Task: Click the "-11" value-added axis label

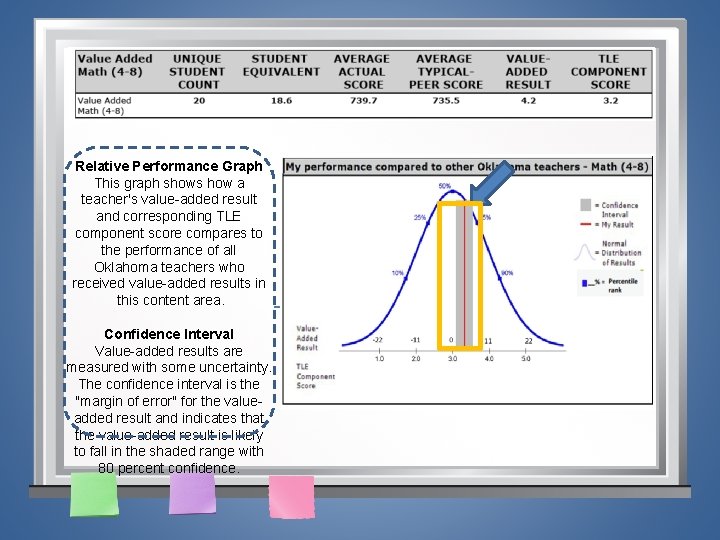Action: coord(415,340)
